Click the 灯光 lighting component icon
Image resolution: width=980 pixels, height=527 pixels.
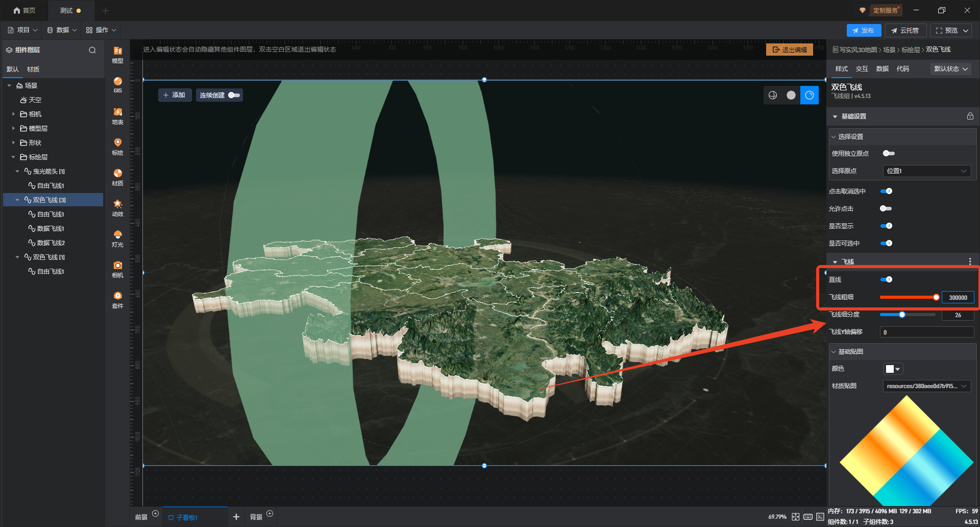(117, 237)
